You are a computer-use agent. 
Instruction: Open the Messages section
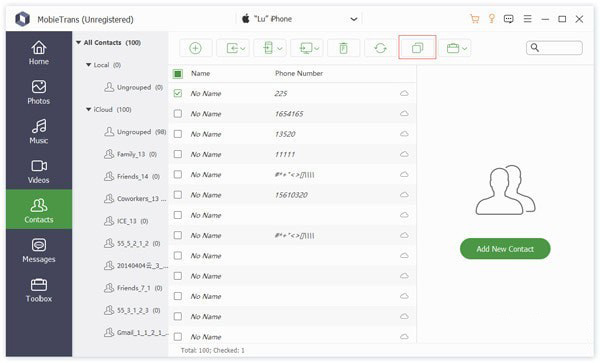coord(39,251)
